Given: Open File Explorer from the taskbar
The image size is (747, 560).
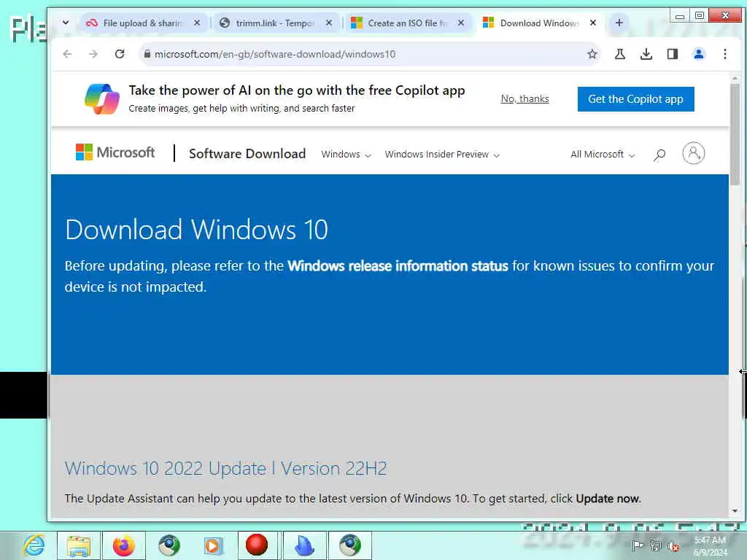Looking at the screenshot, I should tap(79, 545).
